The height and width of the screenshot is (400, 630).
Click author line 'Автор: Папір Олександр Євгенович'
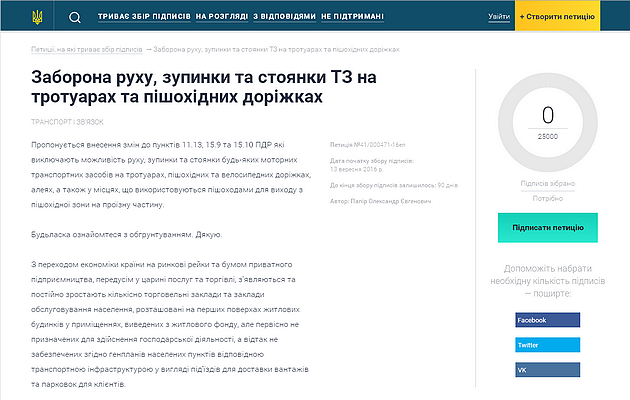(380, 201)
